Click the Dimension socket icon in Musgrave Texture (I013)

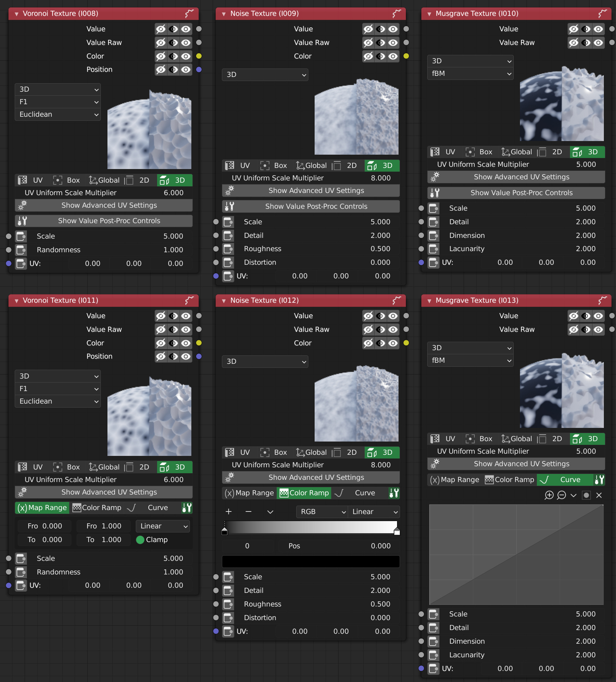(434, 641)
